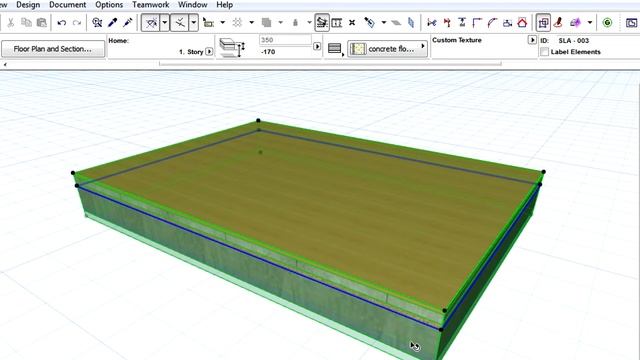Click the icon right of Suspend Groups
This screenshot has width=640, height=360.
tap(337, 23)
